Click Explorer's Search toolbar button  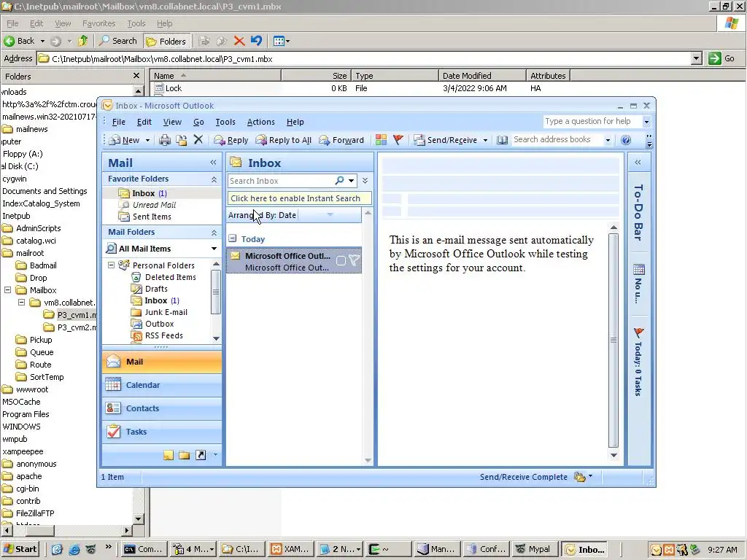[117, 41]
